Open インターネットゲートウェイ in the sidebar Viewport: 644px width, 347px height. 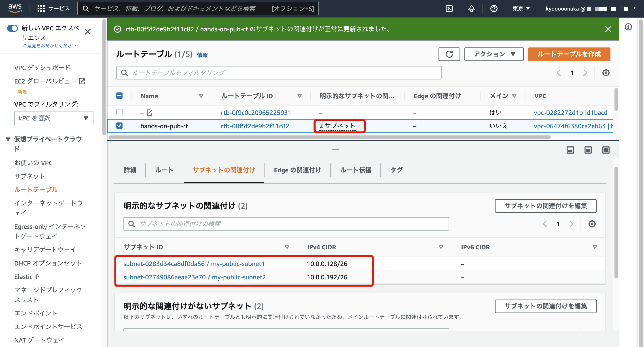click(49, 208)
